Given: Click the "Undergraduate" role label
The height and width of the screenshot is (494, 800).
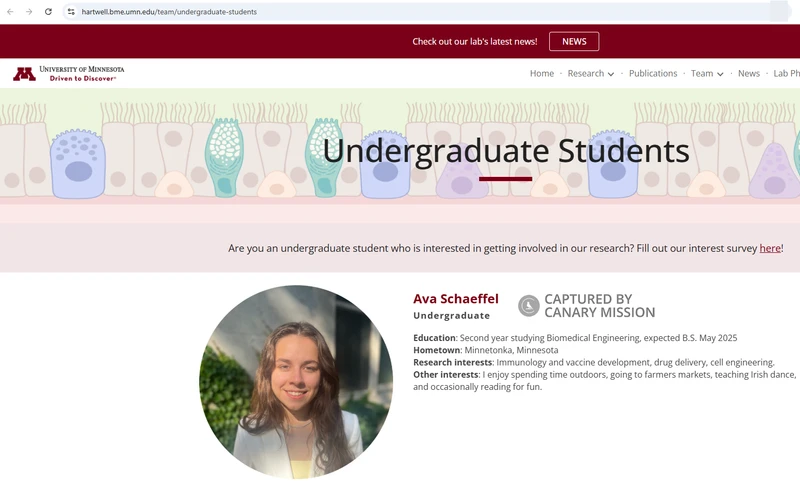Looking at the screenshot, I should click(x=452, y=315).
